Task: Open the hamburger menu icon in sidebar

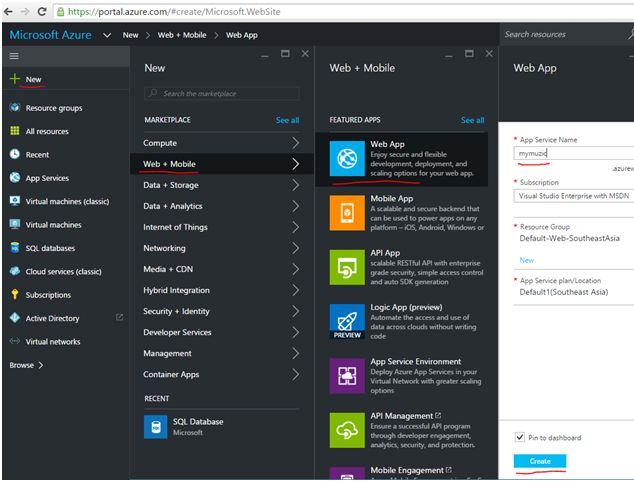Action: point(14,56)
